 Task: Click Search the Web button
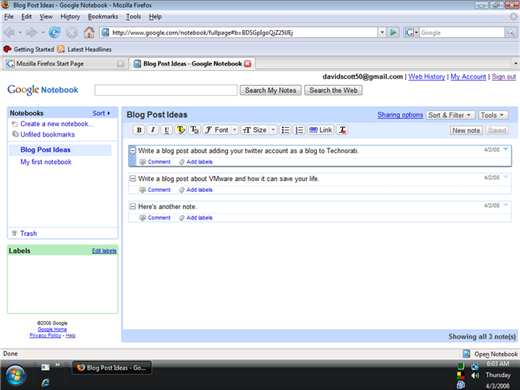click(333, 90)
